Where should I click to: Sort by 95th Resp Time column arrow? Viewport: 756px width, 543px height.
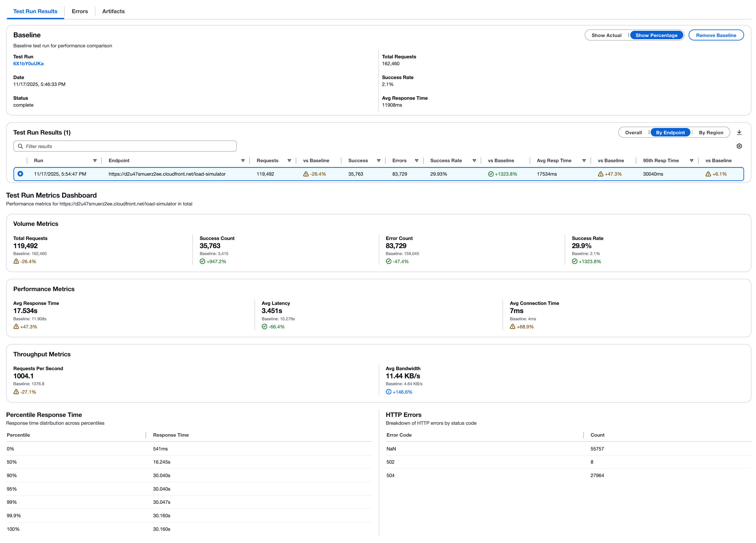click(x=692, y=160)
